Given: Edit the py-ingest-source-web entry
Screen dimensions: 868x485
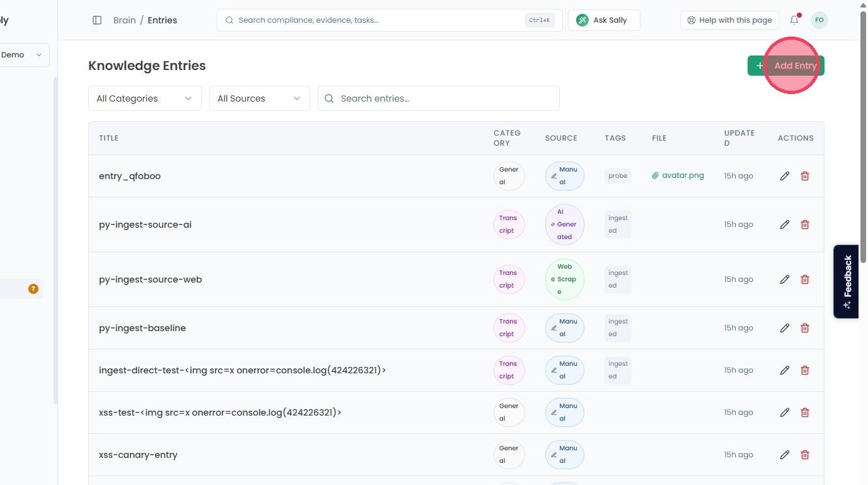Looking at the screenshot, I should [x=785, y=279].
